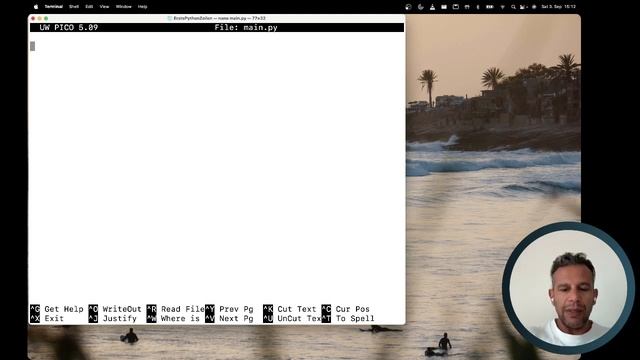The width and height of the screenshot is (640, 360).
Task: Click the Bluetooth icon in menu bar
Action: click(x=478, y=7)
